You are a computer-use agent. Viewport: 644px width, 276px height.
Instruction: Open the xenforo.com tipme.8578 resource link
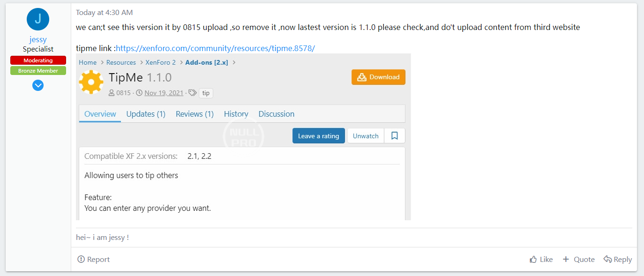[215, 48]
